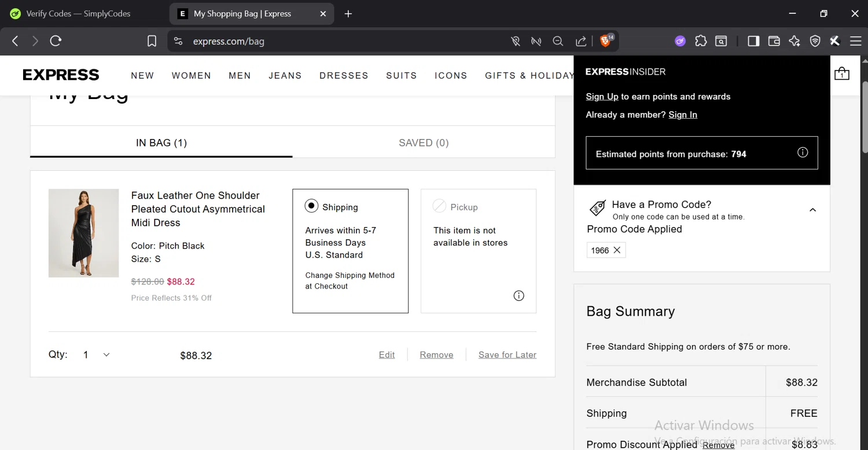The height and width of the screenshot is (450, 868).
Task: Collapse the Have a Promo Code section
Action: (x=812, y=210)
